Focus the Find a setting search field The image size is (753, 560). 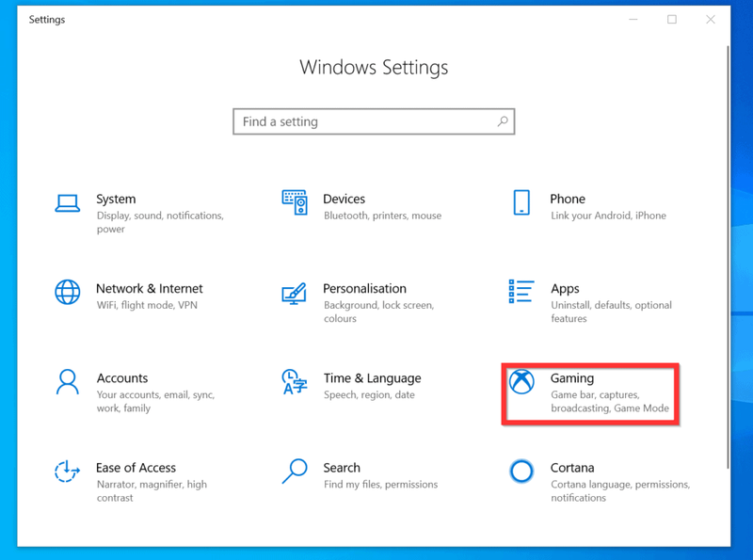[x=374, y=121]
